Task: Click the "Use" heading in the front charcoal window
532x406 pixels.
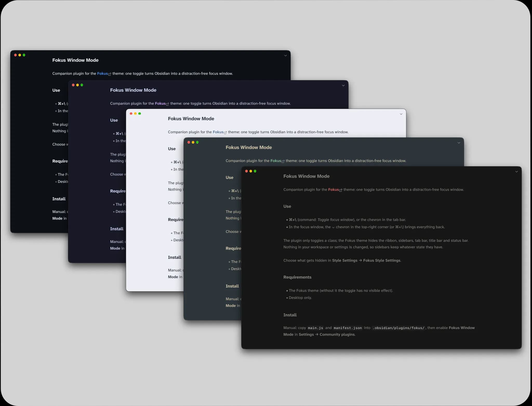Action: pyautogui.click(x=287, y=206)
